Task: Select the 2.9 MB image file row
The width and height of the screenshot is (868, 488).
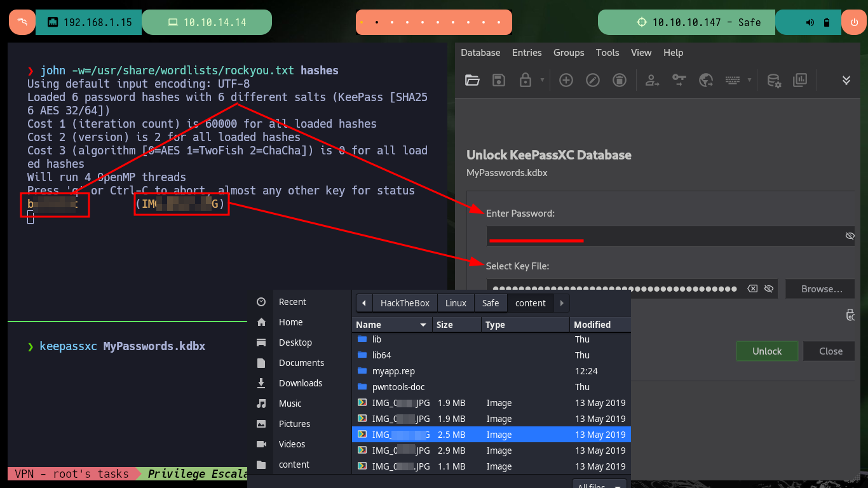Action: [x=491, y=451]
